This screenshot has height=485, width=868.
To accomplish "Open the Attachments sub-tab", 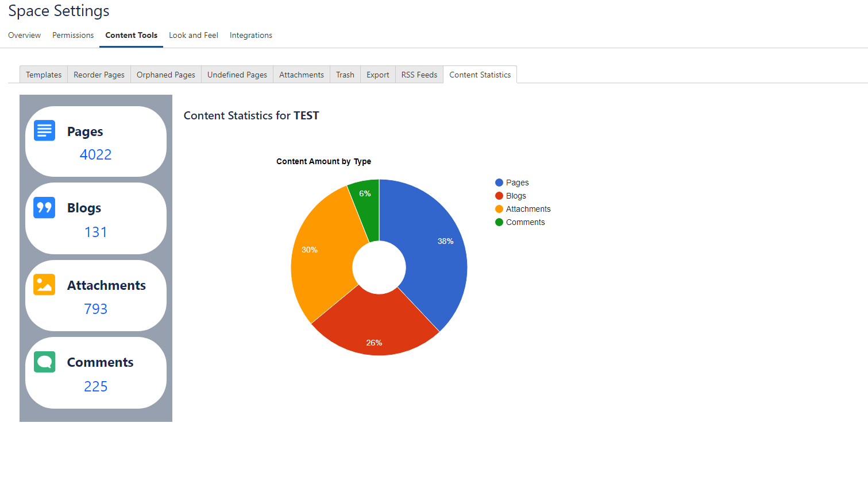I will [302, 75].
